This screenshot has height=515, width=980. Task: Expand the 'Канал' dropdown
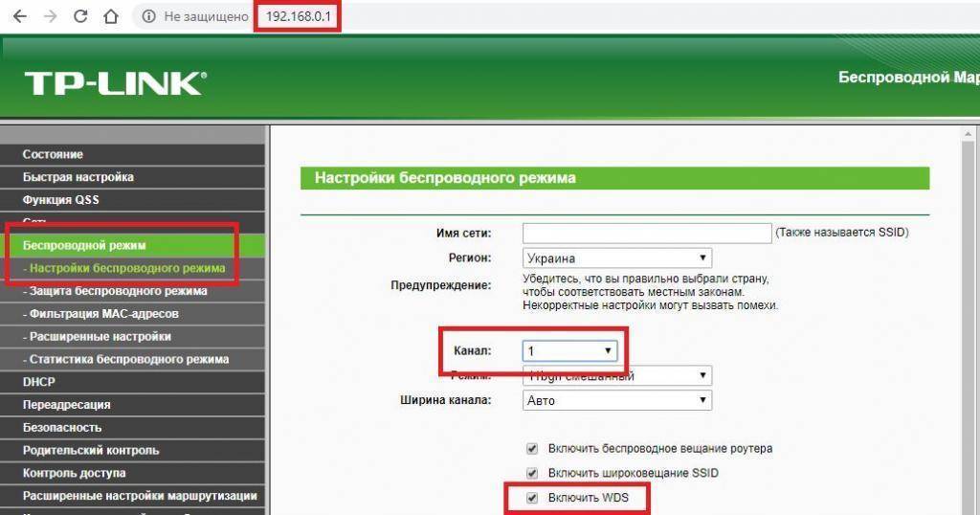coord(570,351)
